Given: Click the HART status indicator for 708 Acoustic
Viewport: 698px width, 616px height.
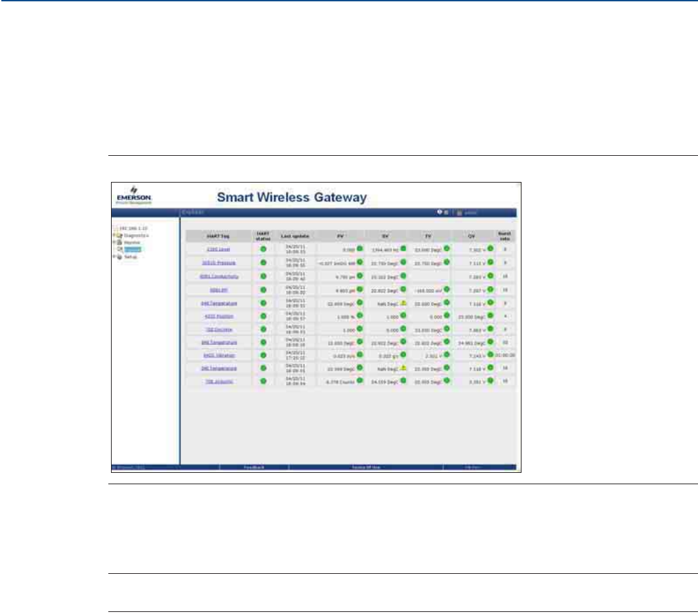Looking at the screenshot, I should point(263,381).
